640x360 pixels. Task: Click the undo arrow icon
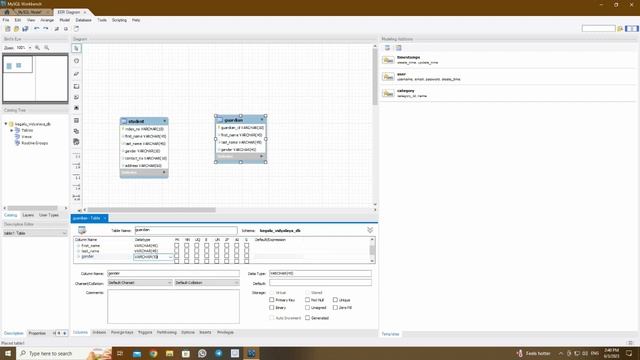(37, 29)
